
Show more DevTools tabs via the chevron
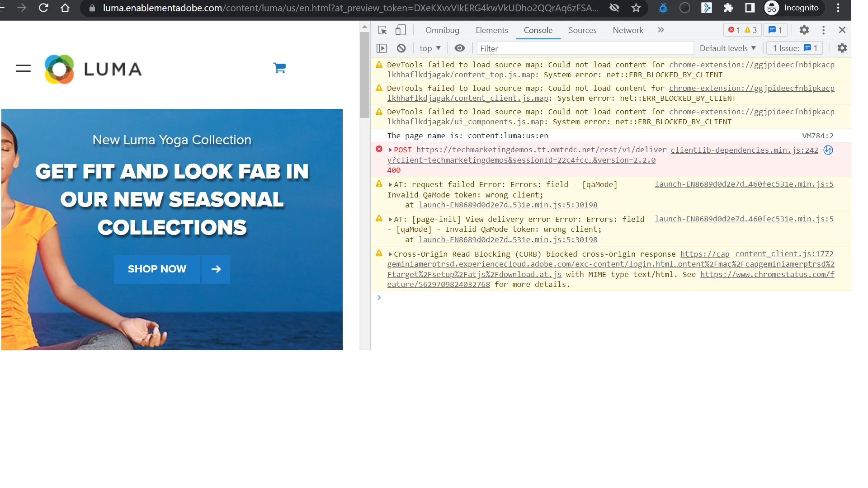coord(660,30)
